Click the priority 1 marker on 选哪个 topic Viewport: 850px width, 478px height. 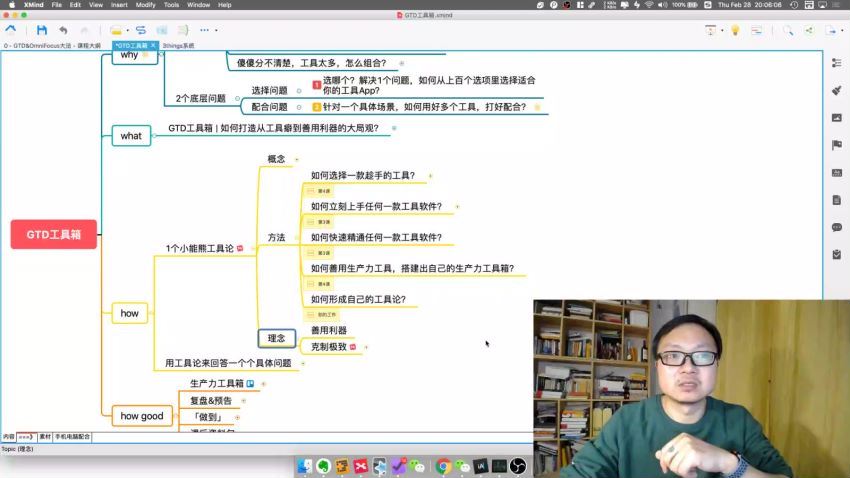[x=317, y=85]
